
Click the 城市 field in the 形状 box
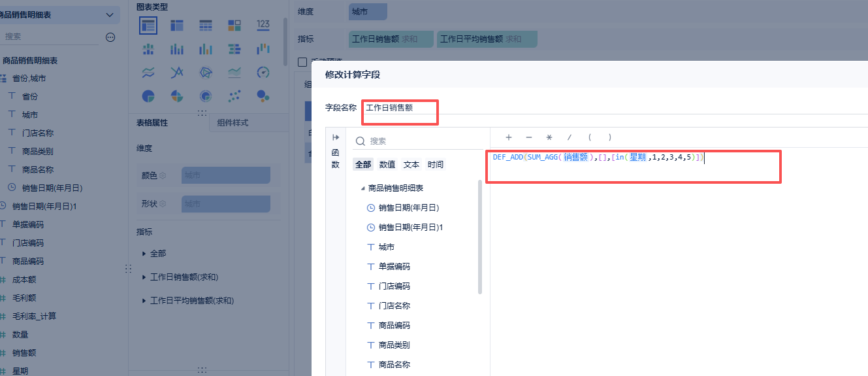click(226, 204)
